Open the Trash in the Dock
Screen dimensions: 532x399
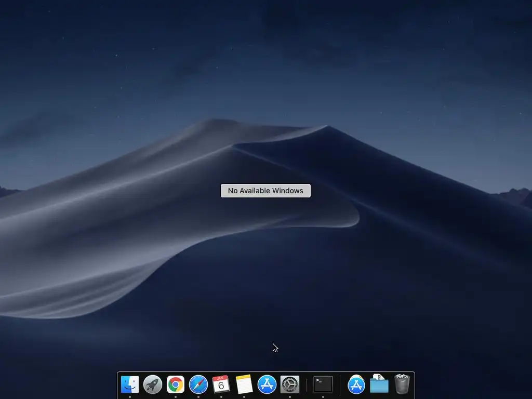(402, 384)
